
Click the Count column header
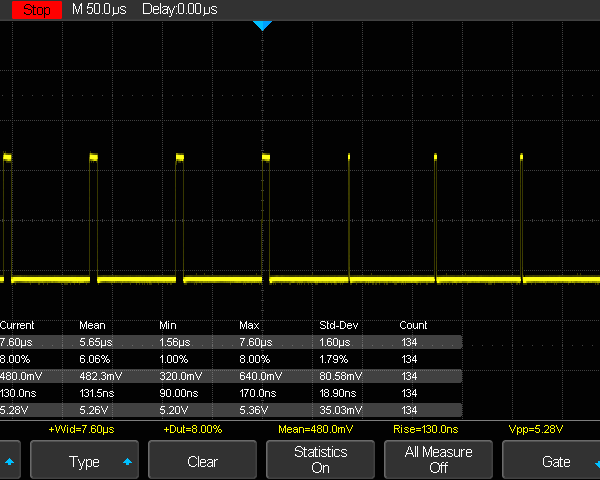pos(413,325)
